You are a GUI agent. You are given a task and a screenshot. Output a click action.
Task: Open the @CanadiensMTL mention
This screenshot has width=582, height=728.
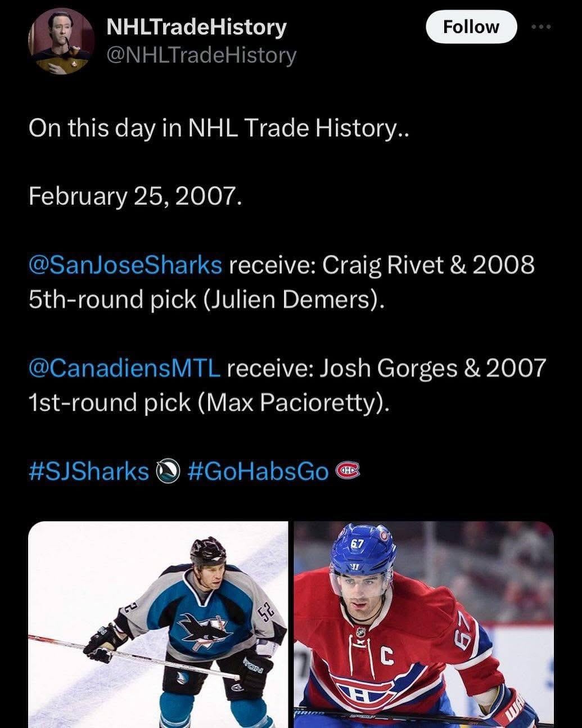tap(124, 368)
